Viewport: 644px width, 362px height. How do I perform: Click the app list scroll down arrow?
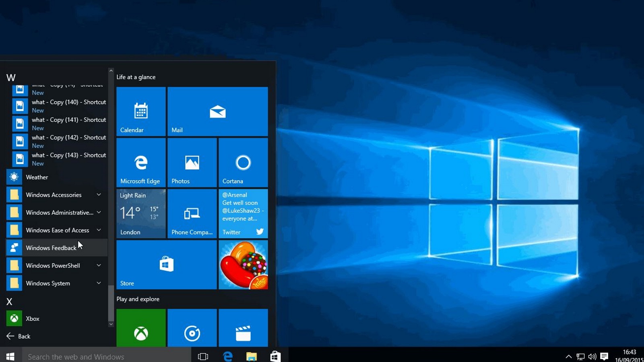click(111, 324)
